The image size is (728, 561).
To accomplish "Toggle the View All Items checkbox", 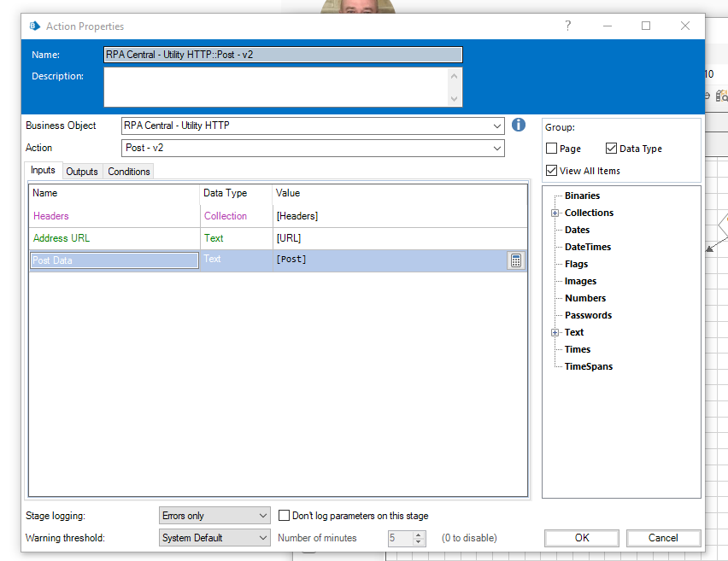I will (x=552, y=171).
